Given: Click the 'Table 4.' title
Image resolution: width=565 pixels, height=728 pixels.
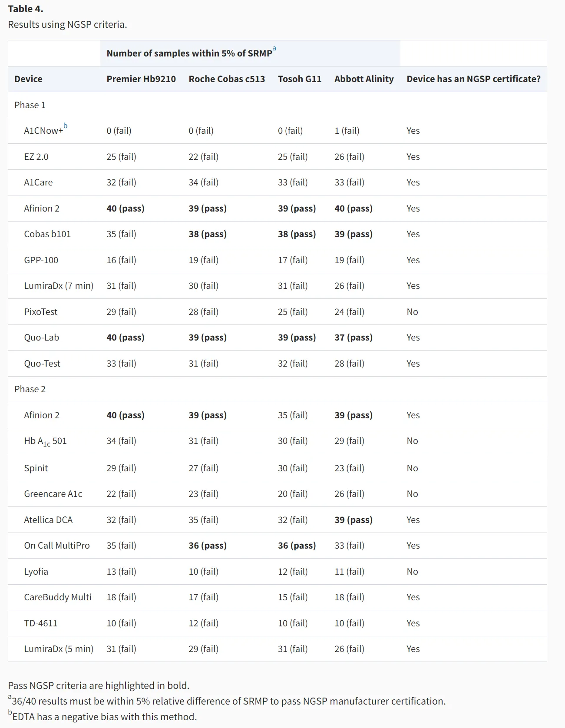Looking at the screenshot, I should (x=26, y=9).
